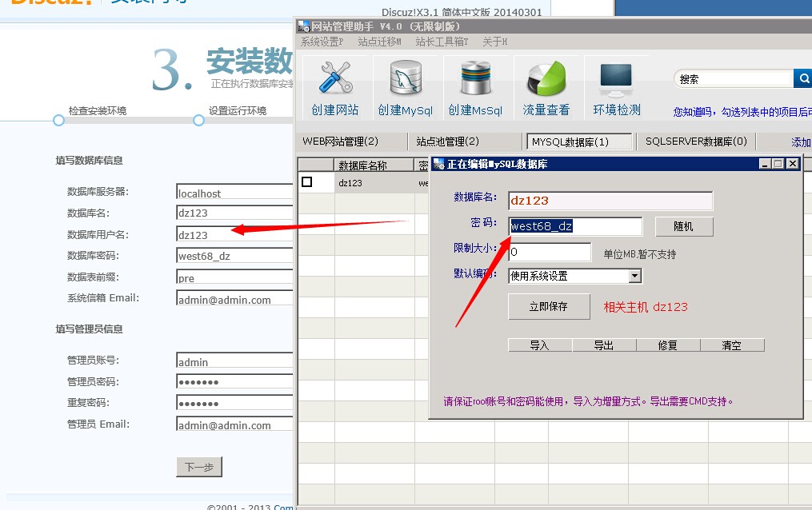Select the dz123 database name cell
The height and width of the screenshot is (510, 812).
tap(374, 182)
